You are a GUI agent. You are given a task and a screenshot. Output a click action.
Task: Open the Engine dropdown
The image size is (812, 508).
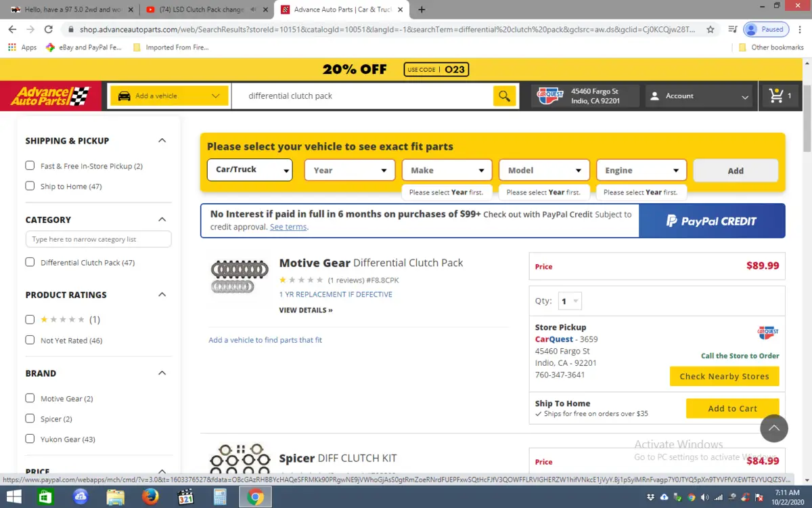tap(641, 170)
